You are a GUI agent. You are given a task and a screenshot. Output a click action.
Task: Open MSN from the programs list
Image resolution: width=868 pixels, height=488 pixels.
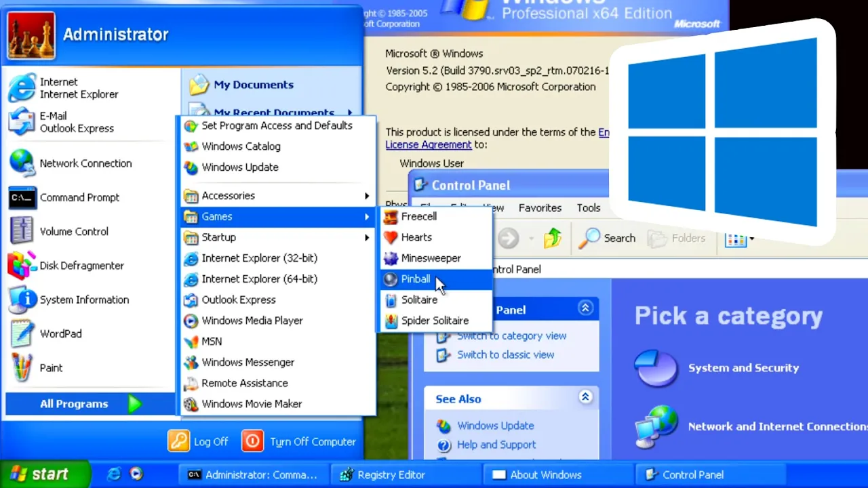click(277, 342)
